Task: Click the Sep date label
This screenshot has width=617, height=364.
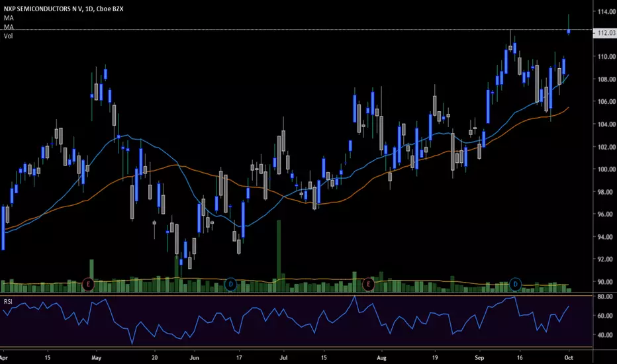Action: tap(479, 358)
